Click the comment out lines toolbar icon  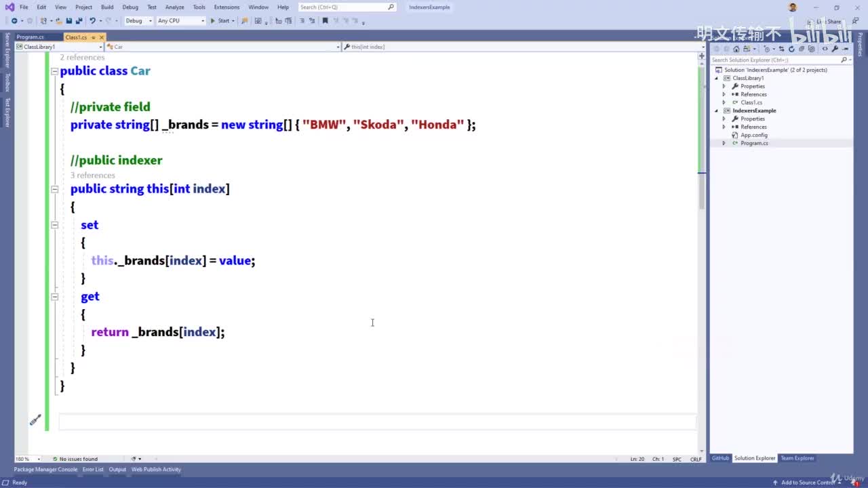(302, 21)
